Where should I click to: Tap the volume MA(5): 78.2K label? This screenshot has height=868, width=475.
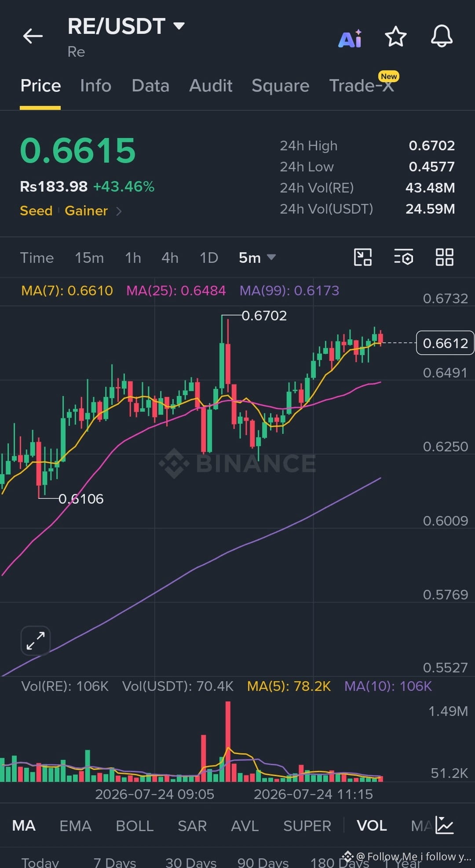(x=289, y=686)
